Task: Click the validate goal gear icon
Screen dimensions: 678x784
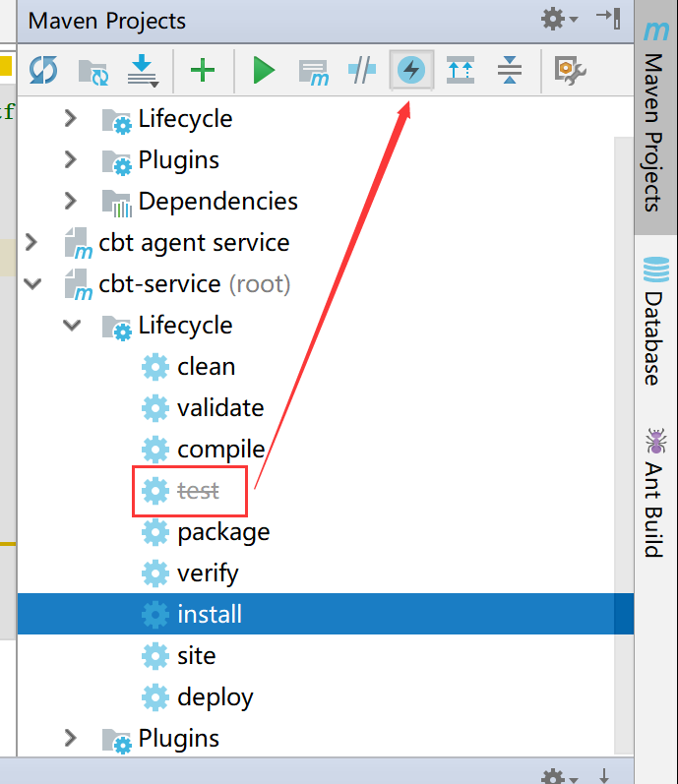Action: click(x=155, y=408)
